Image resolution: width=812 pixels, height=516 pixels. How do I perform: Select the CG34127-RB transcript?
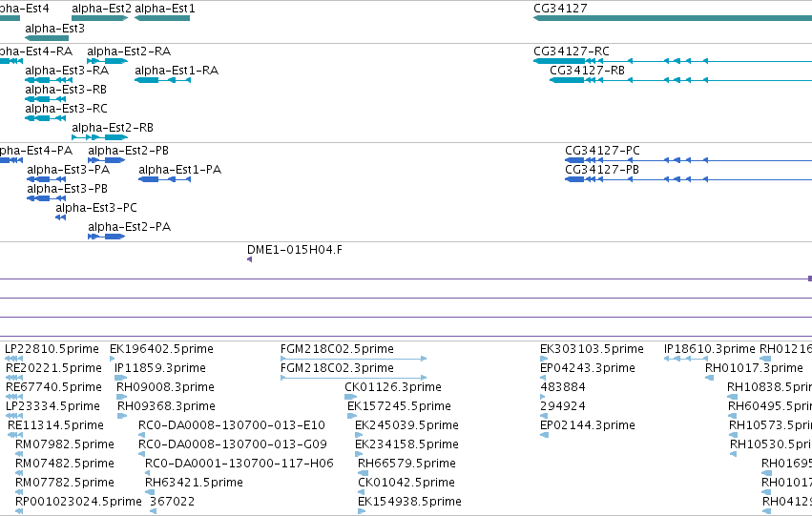[x=680, y=80]
